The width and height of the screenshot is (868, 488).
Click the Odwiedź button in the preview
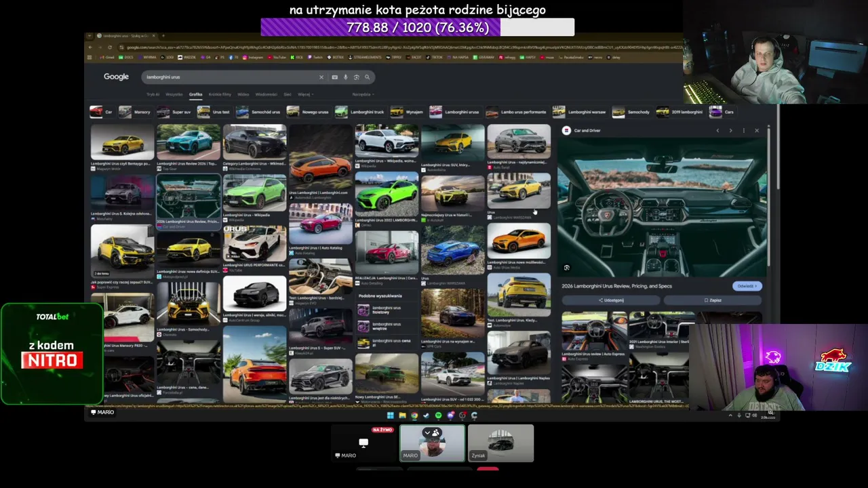tap(747, 286)
